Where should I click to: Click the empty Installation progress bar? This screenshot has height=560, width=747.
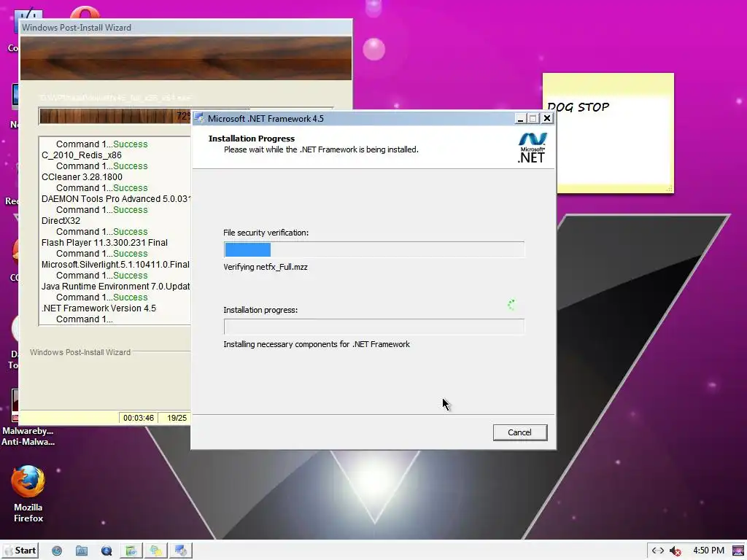(374, 327)
